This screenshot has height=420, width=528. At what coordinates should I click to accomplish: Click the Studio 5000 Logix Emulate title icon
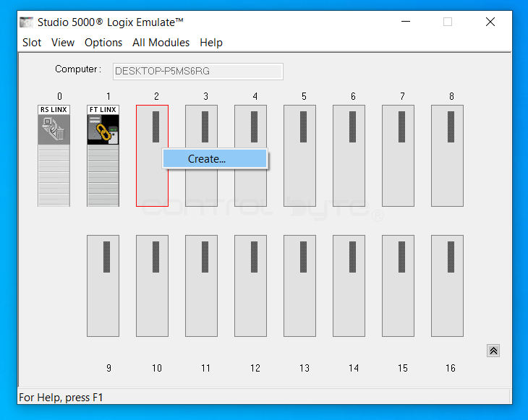(x=26, y=22)
